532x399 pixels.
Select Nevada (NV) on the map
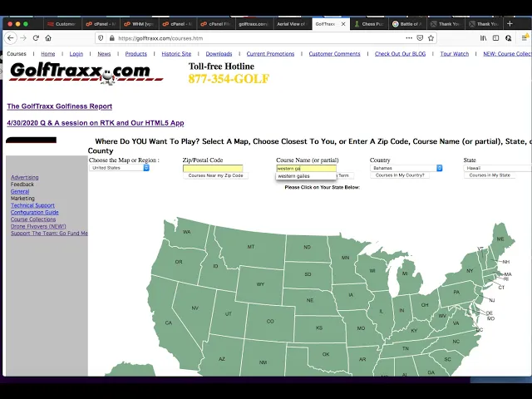pos(195,308)
